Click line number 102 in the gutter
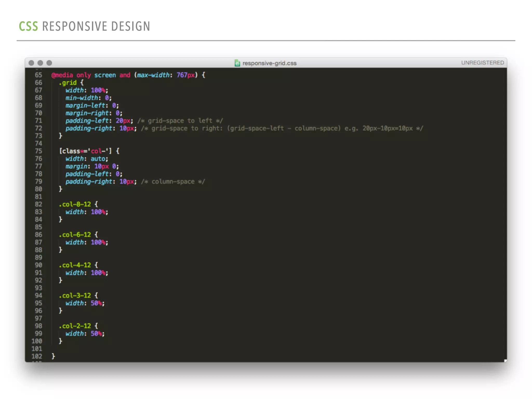Viewport: 532px width, 399px height. pyautogui.click(x=37, y=356)
